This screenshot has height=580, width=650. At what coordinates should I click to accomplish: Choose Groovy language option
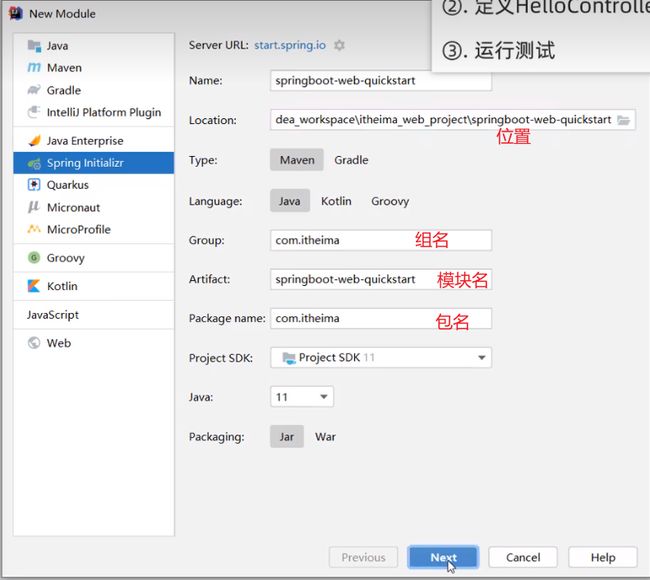click(390, 201)
